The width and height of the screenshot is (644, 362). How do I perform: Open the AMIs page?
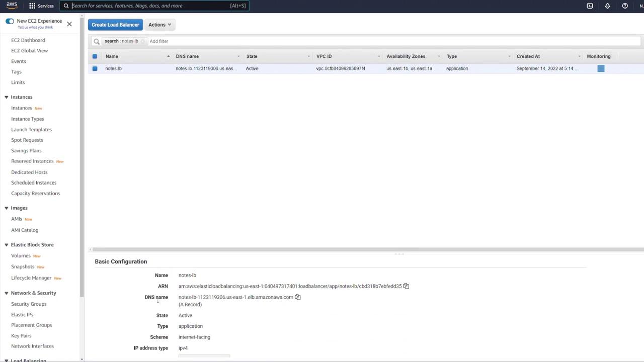[17, 219]
